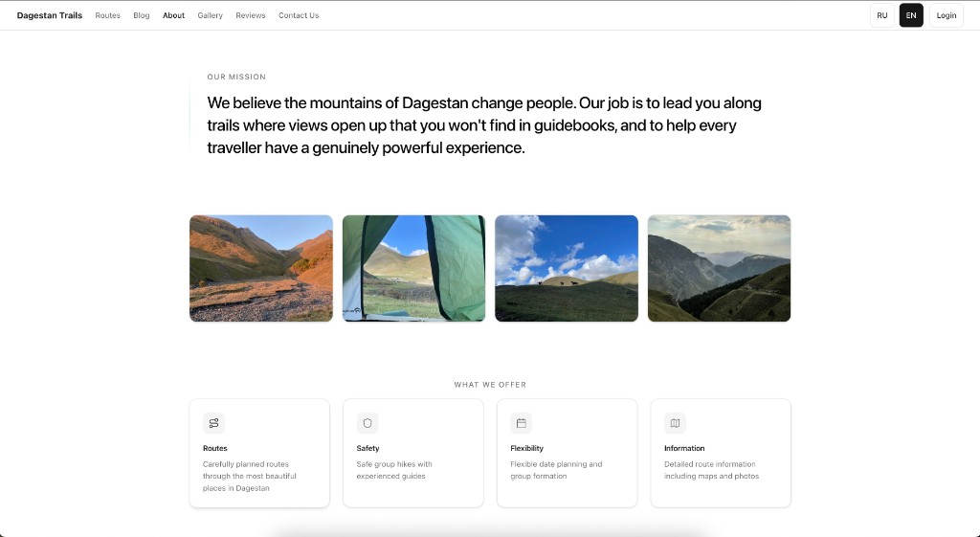The image size is (980, 537).
Task: Select the EN language button
Action: [911, 15]
